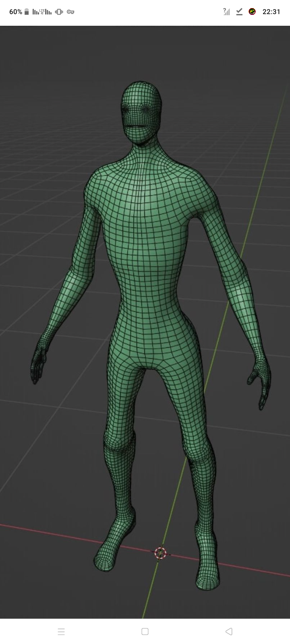Tap the LTE signal strength icon
The height and width of the screenshot is (644, 290).
click(x=42, y=12)
